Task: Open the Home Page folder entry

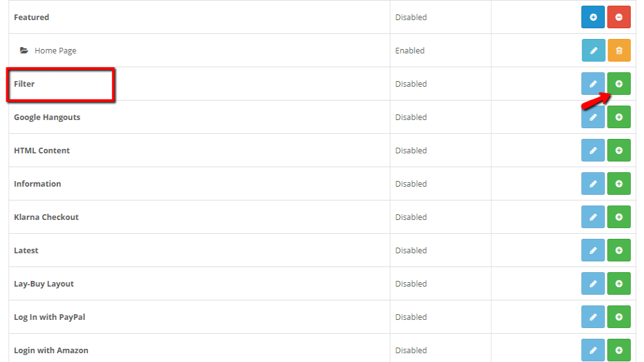Action: click(x=55, y=51)
